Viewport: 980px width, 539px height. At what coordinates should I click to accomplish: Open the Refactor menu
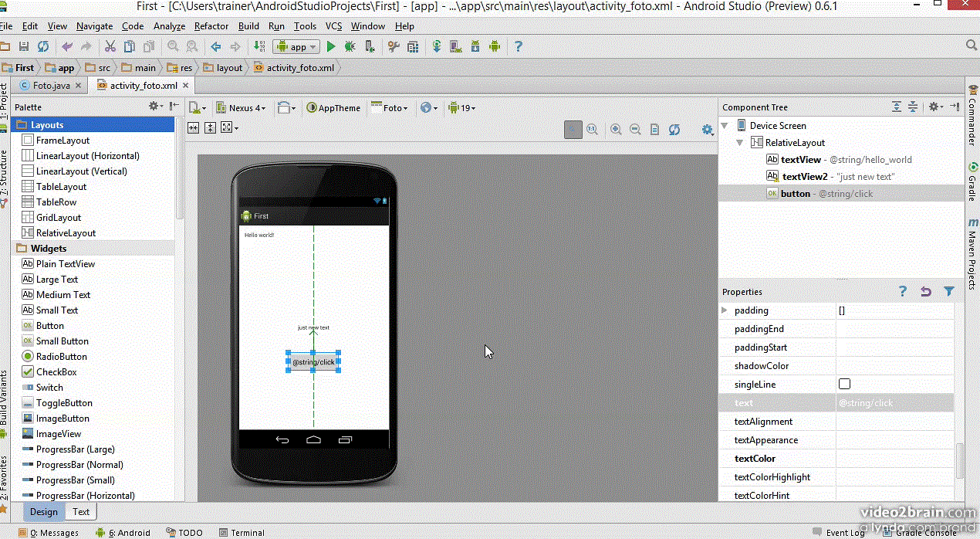click(x=211, y=25)
